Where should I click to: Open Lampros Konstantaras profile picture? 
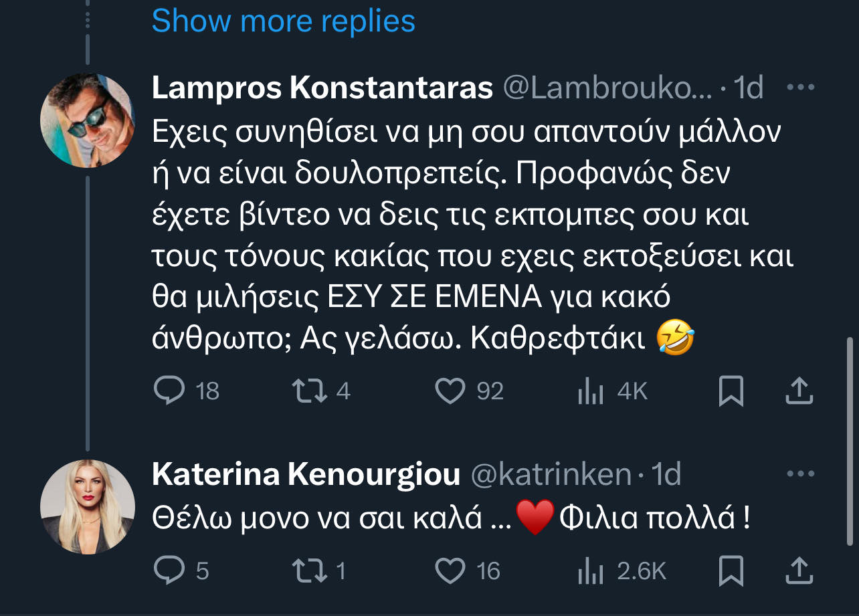click(88, 120)
